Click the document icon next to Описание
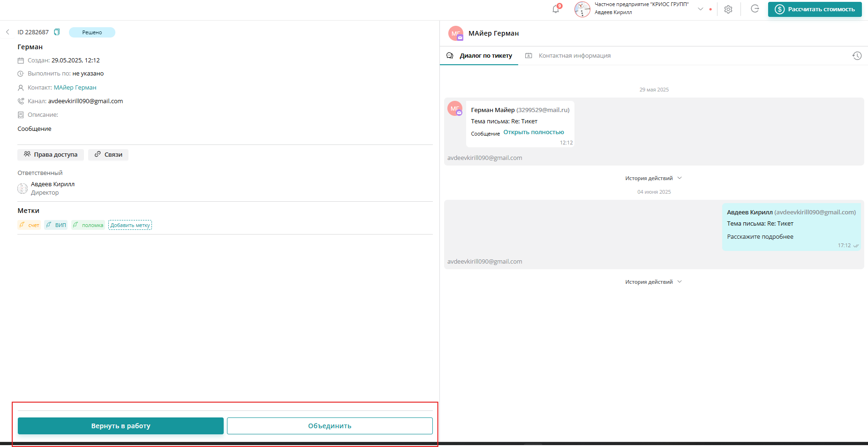The image size is (868, 447). pyautogui.click(x=21, y=115)
